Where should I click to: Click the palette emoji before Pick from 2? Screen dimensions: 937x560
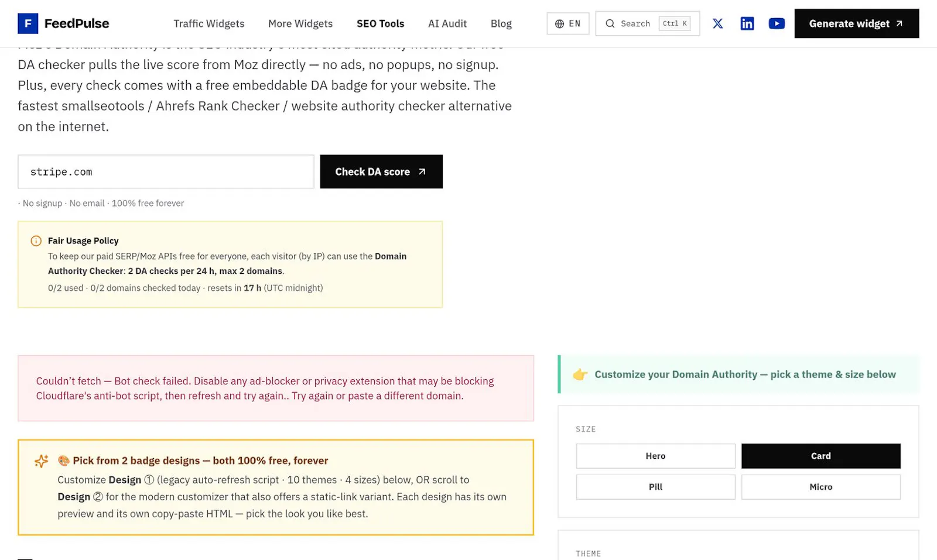63,461
